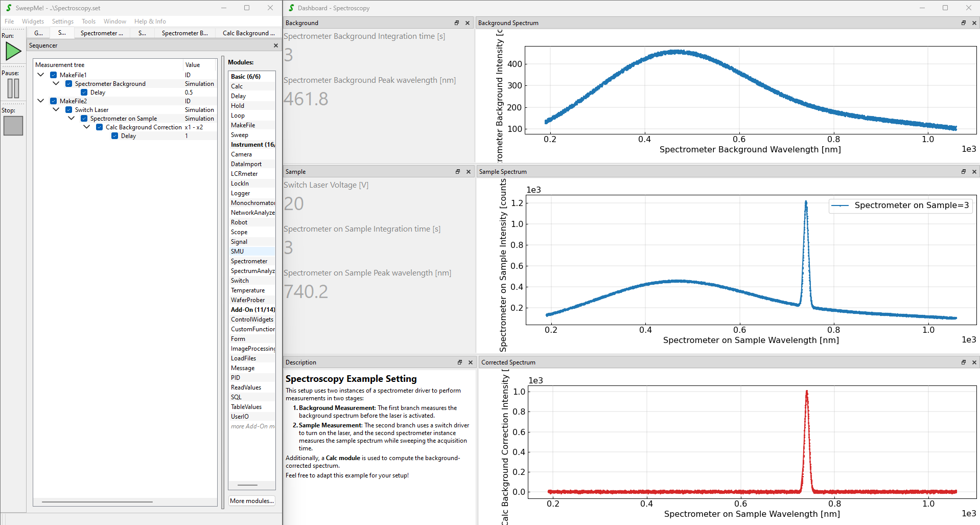Select the ControlWidgets add-on
The height and width of the screenshot is (525, 980).
tap(252, 319)
